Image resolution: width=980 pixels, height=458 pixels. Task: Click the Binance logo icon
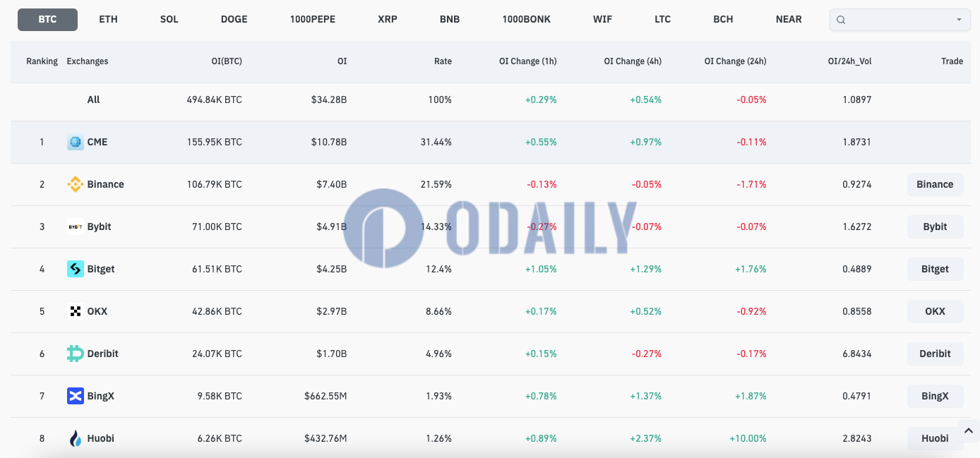76,184
